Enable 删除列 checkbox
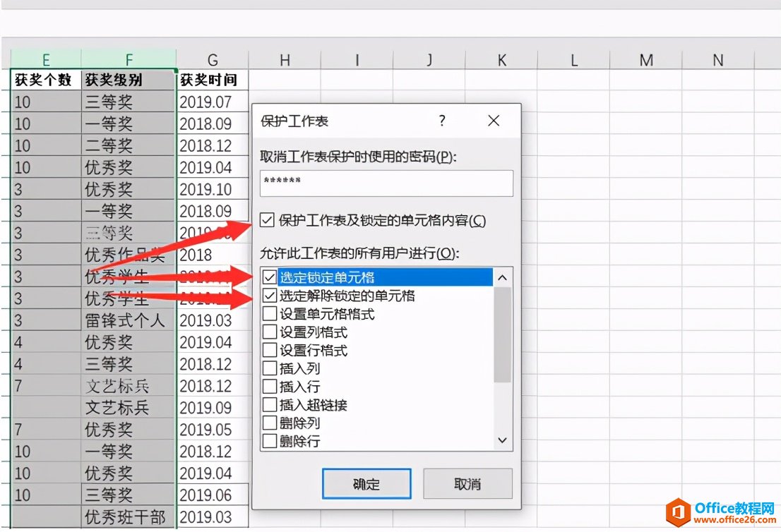This screenshot has width=781, height=532. tap(270, 423)
